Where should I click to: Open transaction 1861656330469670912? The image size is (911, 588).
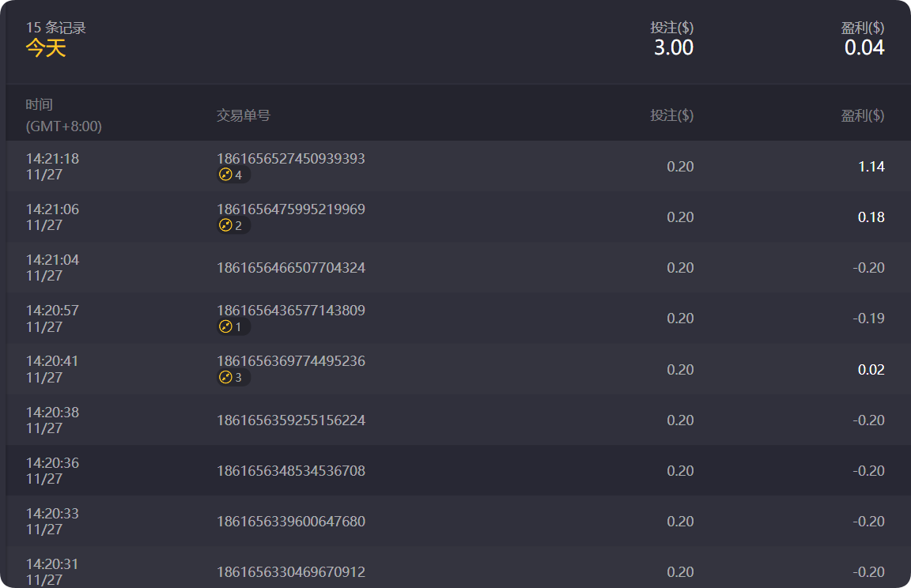pos(291,572)
